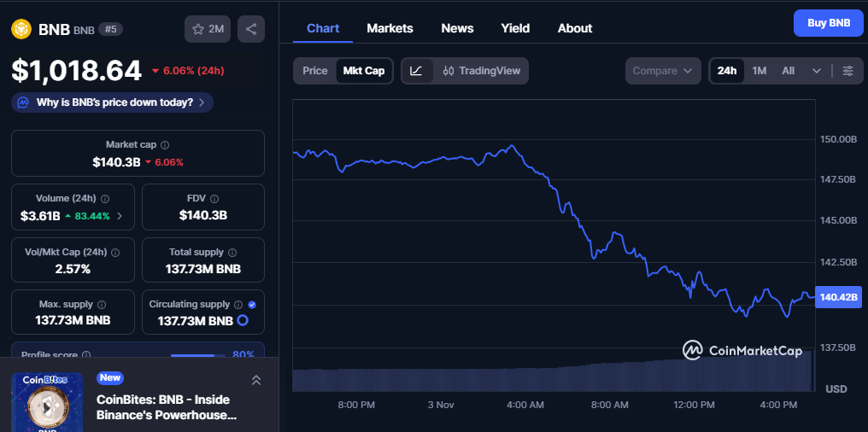Open the Compare dropdown
The width and height of the screenshot is (868, 432).
[663, 71]
